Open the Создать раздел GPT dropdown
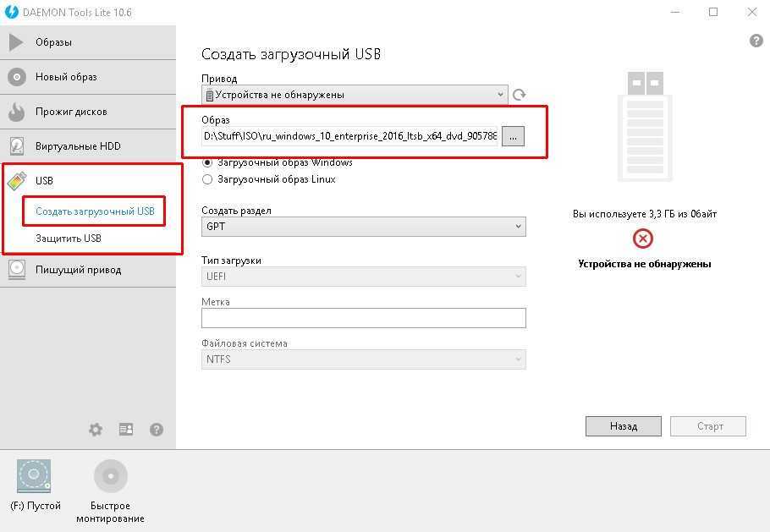 pos(363,227)
